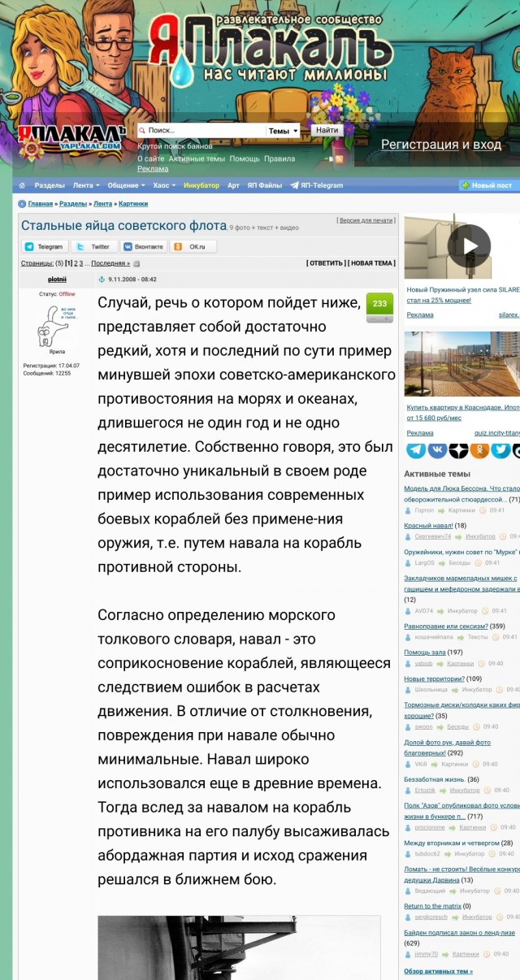The height and width of the screenshot is (980, 520).
Task: Click the page jump icon after Последняя
Action: [136, 263]
